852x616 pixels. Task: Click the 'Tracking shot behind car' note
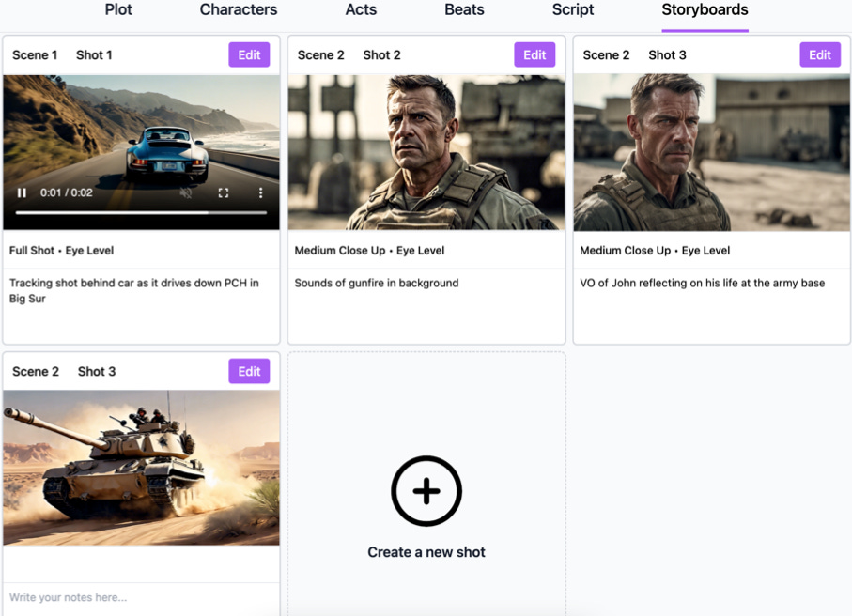133,290
